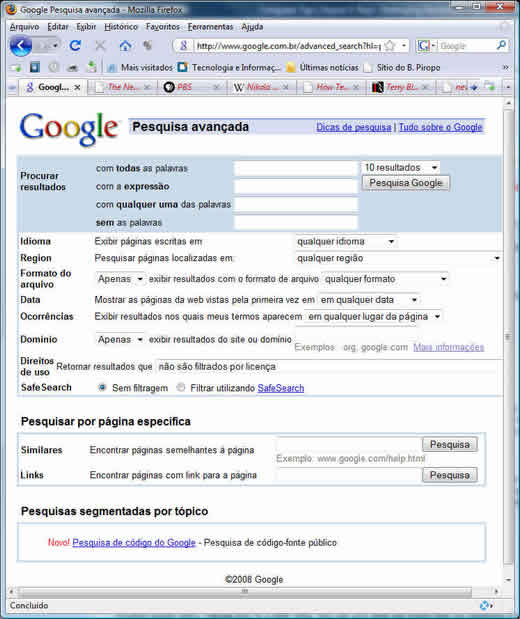Screen dimensions: 520x619
Task: Open the Ferramentas menu
Action: (210, 27)
